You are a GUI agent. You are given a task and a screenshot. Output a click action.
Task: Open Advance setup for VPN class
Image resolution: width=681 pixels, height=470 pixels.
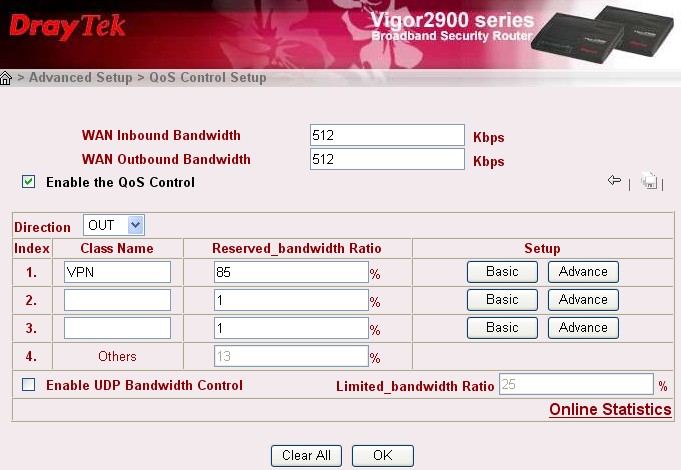[x=583, y=271]
